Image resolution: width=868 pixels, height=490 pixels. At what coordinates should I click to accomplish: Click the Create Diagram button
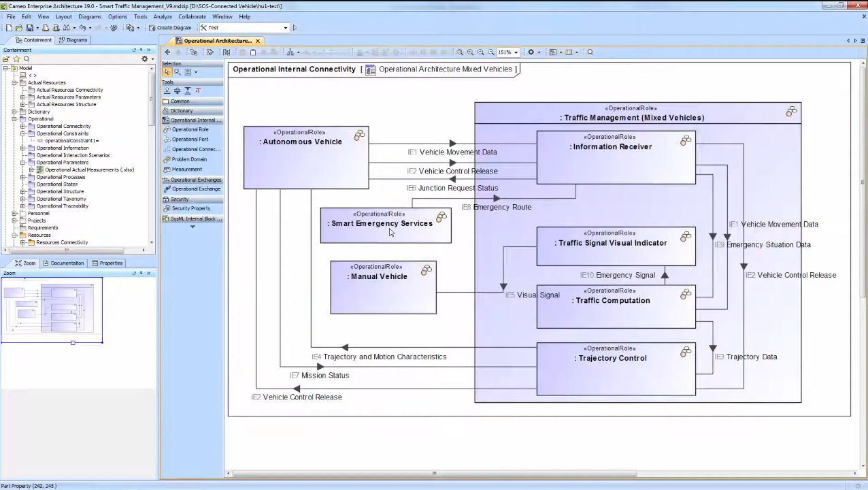click(x=170, y=28)
